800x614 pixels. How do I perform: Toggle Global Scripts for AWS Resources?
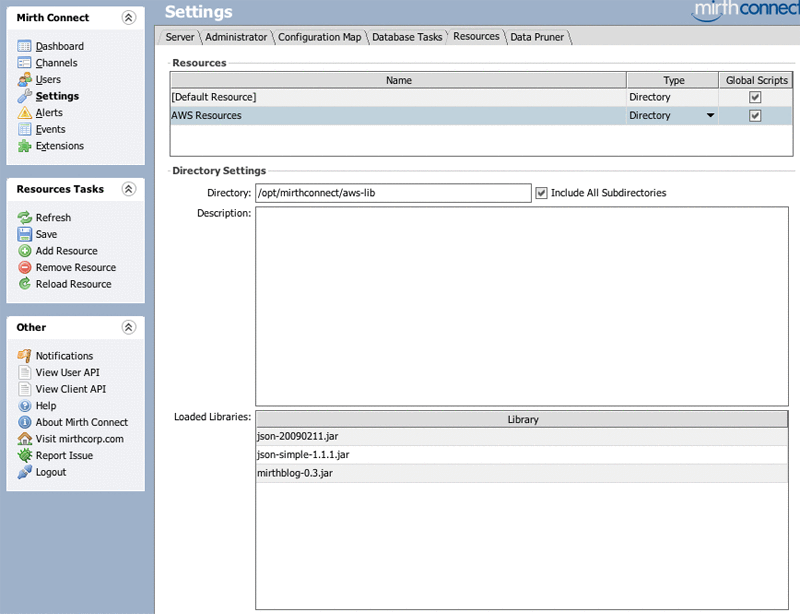tap(755, 116)
